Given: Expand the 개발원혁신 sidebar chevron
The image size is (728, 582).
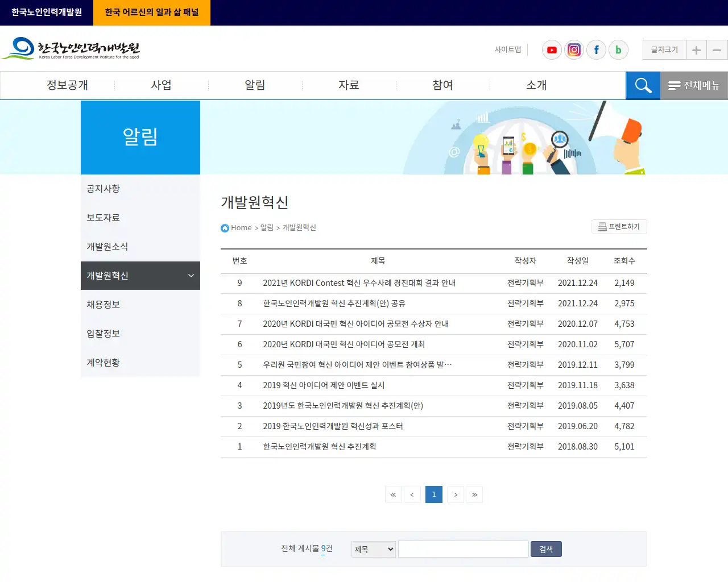Looking at the screenshot, I should [x=191, y=276].
